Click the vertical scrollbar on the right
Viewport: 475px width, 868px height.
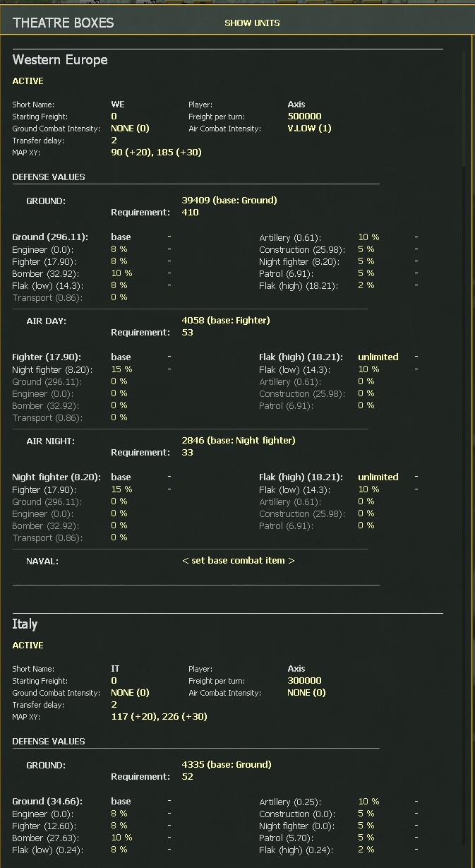pyautogui.click(x=464, y=106)
